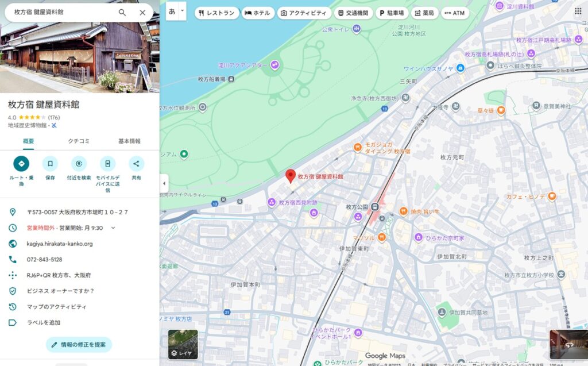The width and height of the screenshot is (588, 366).
Task: Click the search magnifier icon
Action: (122, 12)
